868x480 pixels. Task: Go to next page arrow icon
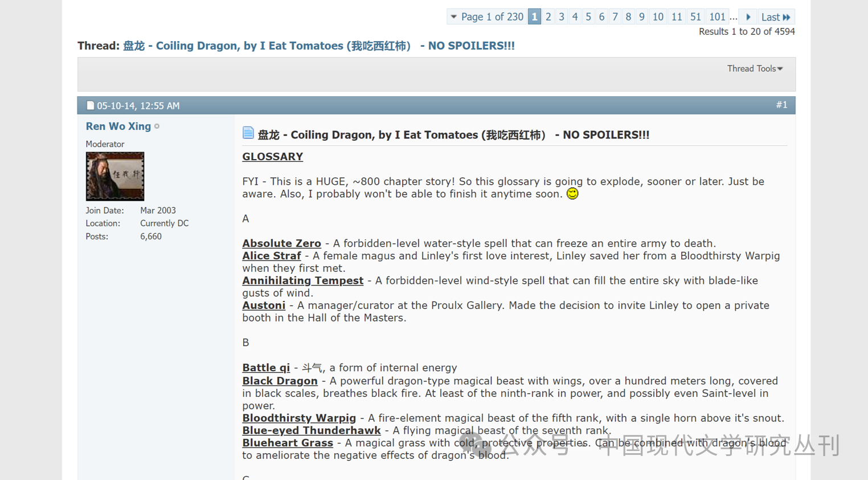click(748, 17)
